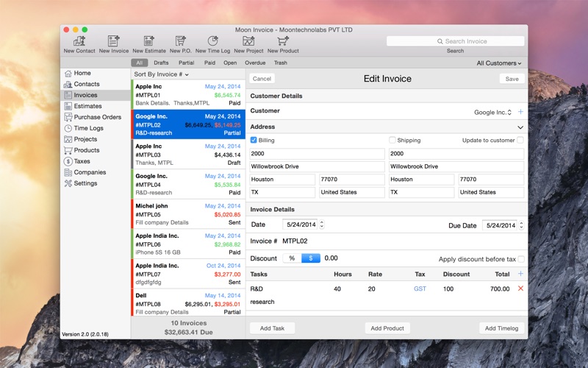Screen dimensions: 588x368
Task: Switch discount type to percent
Action: coord(292,258)
